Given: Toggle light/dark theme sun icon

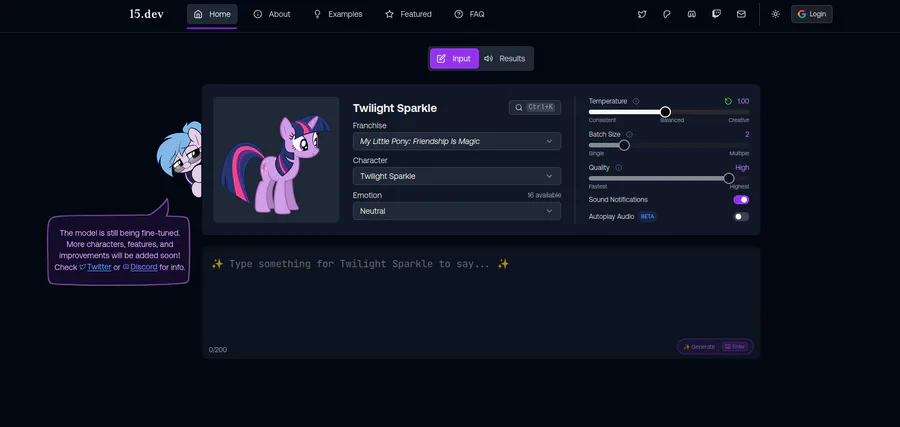Looking at the screenshot, I should 775,14.
